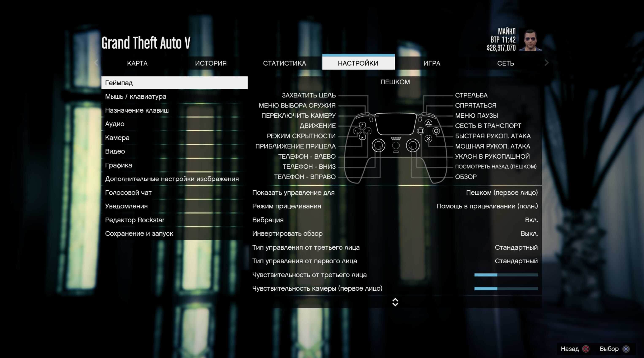Open Редактор Rockstar settings
644x358 pixels.
pos(175,220)
